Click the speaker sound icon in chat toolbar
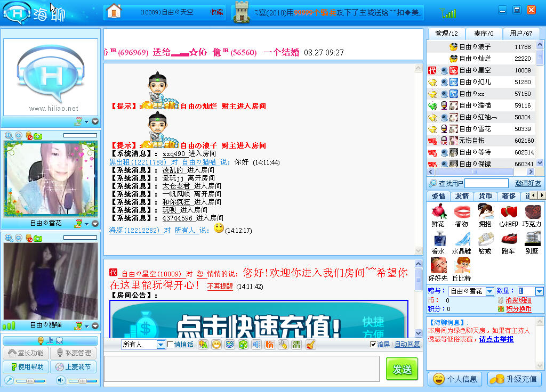Image resolution: width=546 pixels, height=392 pixels. pos(256,345)
